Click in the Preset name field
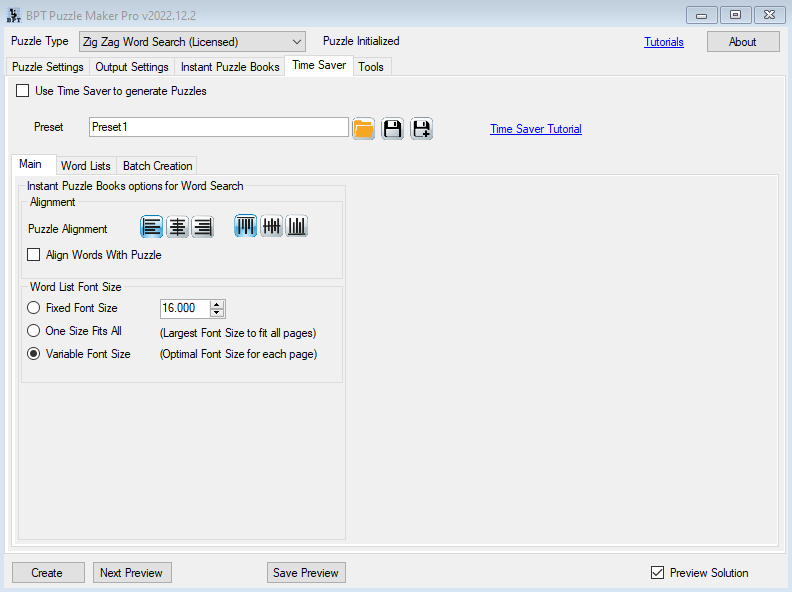 pos(218,128)
